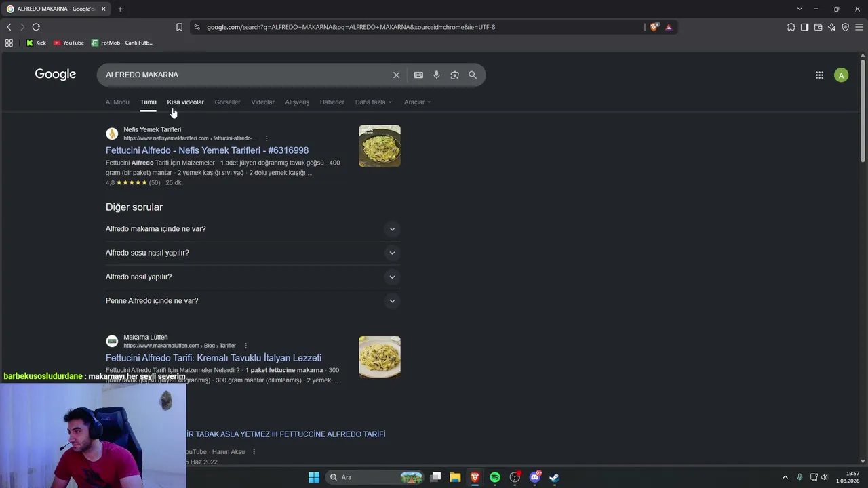Open the YouTube bookmark
This screenshot has height=488, width=868.
(68, 43)
